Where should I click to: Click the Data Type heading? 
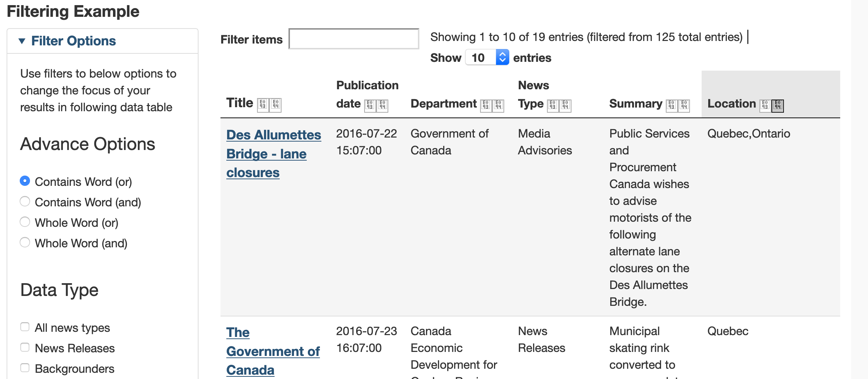tap(59, 290)
